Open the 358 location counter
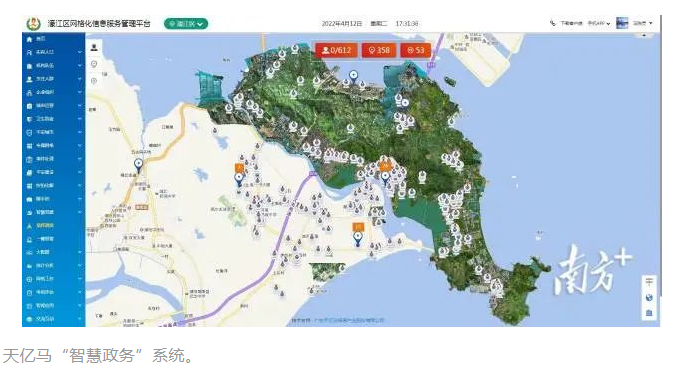684x386 pixels. click(x=379, y=51)
